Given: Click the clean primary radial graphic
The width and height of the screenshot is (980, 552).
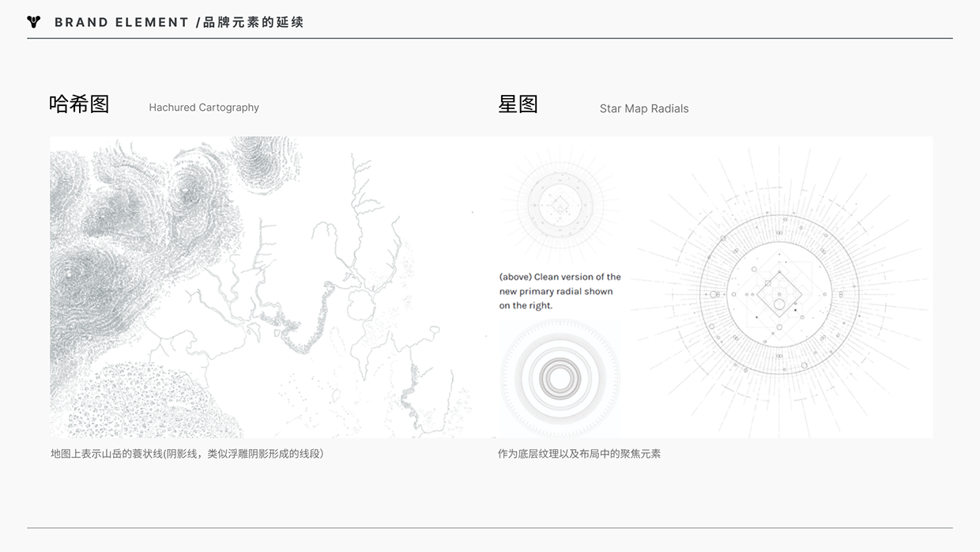Looking at the screenshot, I should (x=560, y=205).
